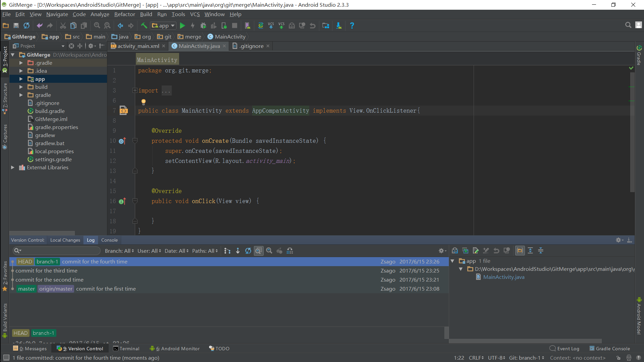644x362 pixels.
Task: Click the SDK Manager download icon
Action: [x=339, y=25]
